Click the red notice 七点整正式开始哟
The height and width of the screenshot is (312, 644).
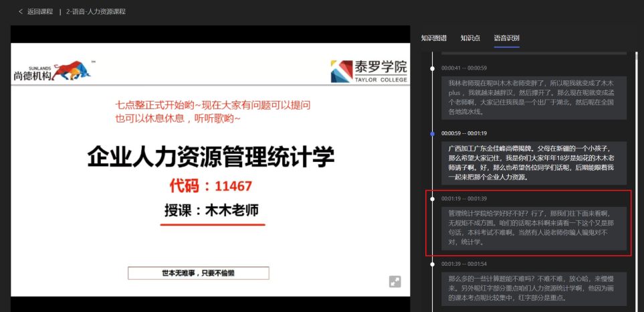[x=213, y=105]
